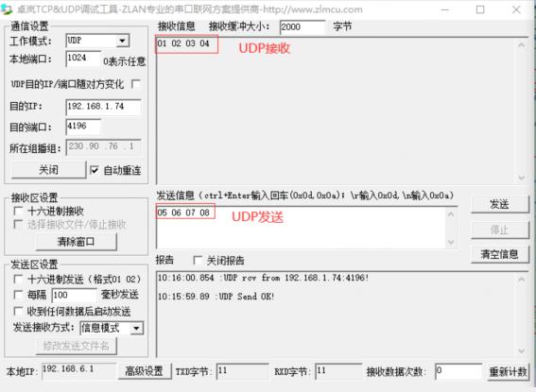The width and height of the screenshot is (536, 392).
Task: Maximize the window
Action: pos(480,9)
